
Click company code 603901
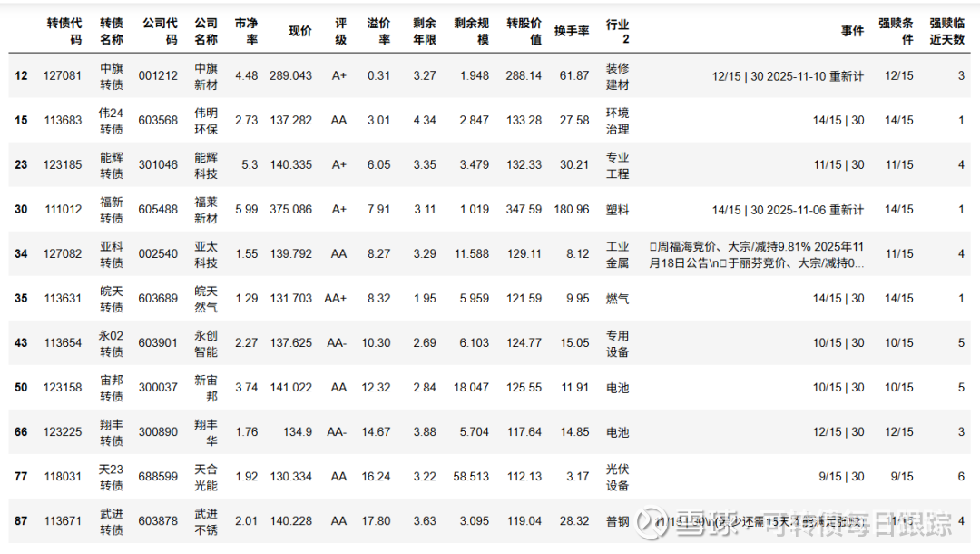pos(158,343)
